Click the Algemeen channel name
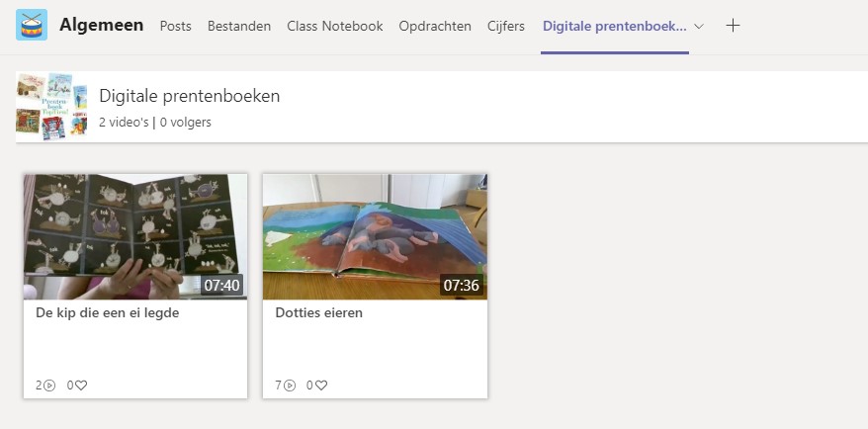This screenshot has width=868, height=429. (101, 25)
